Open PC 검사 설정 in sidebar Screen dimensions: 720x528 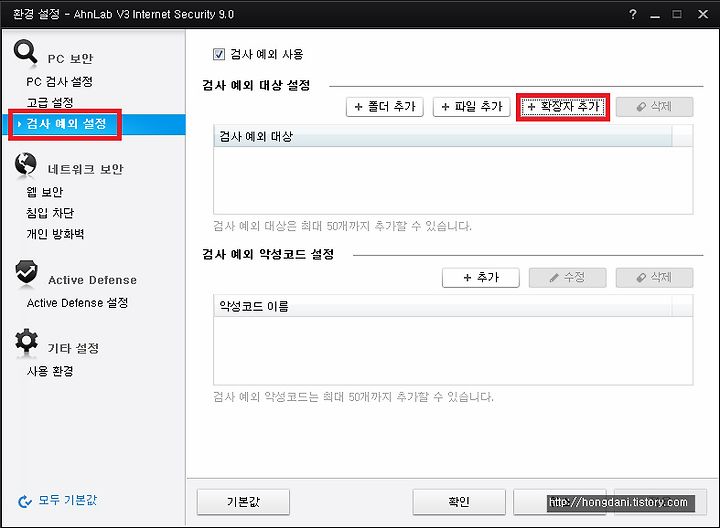60,82
